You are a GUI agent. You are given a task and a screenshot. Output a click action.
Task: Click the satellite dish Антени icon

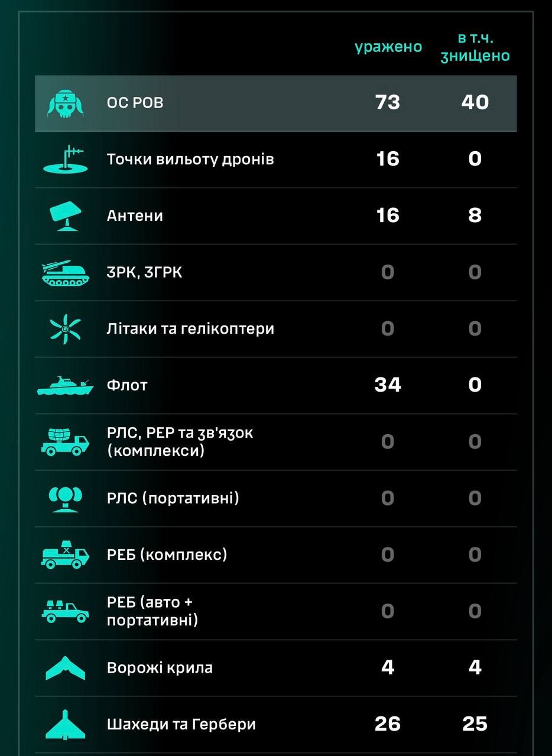point(65,216)
